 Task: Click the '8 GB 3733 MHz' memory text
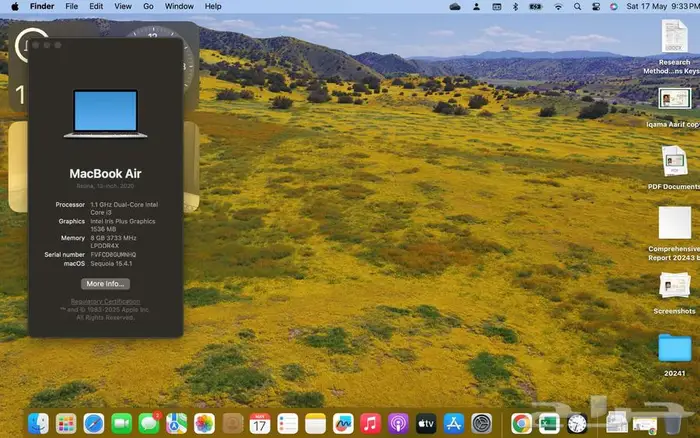(113, 238)
